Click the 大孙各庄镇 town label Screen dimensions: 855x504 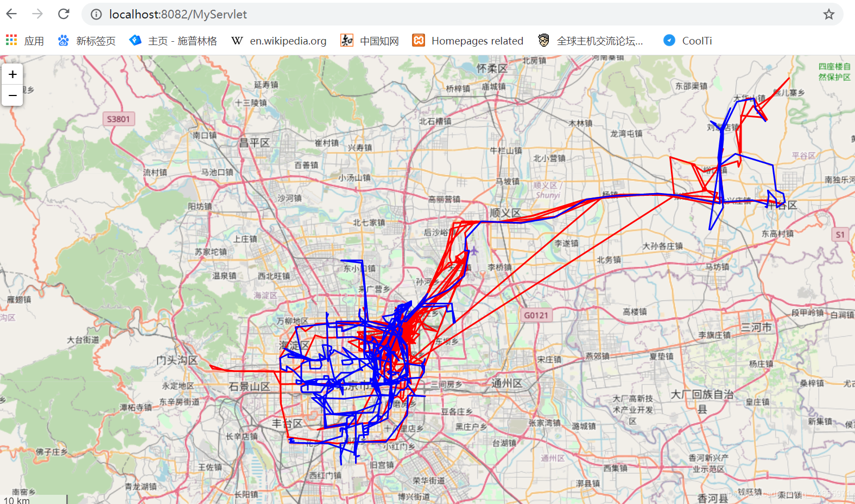662,246
